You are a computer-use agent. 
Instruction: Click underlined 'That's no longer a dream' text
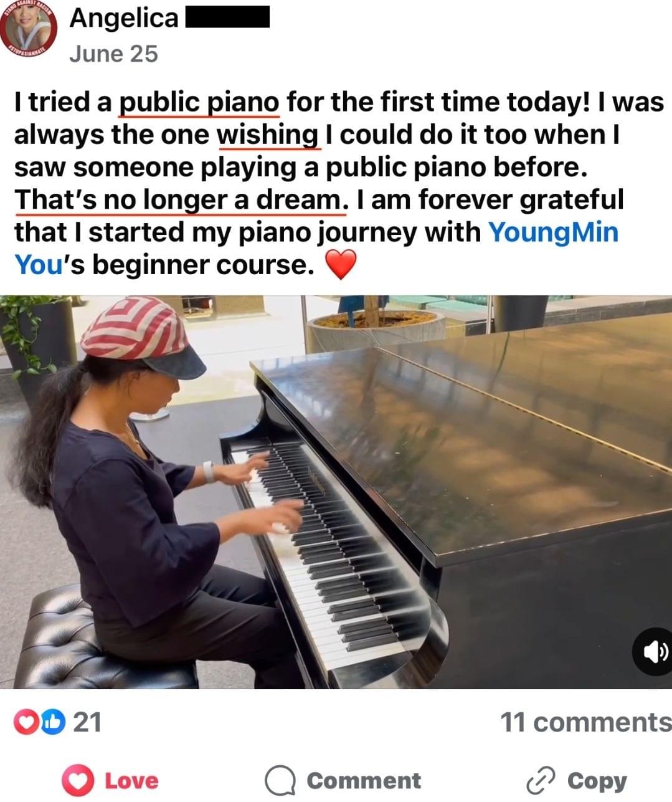[178, 200]
